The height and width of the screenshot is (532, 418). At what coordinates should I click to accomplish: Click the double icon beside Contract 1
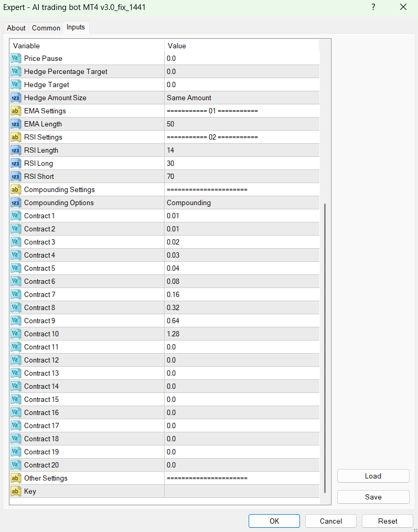(16, 216)
